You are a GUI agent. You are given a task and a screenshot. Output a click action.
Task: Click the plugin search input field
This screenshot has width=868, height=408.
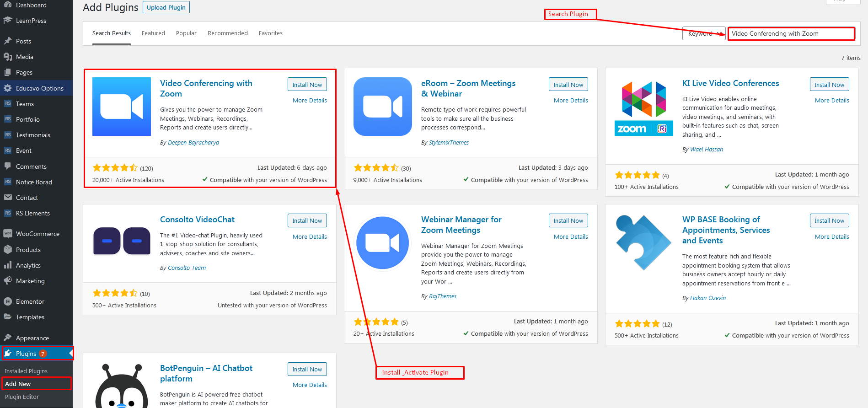click(791, 33)
